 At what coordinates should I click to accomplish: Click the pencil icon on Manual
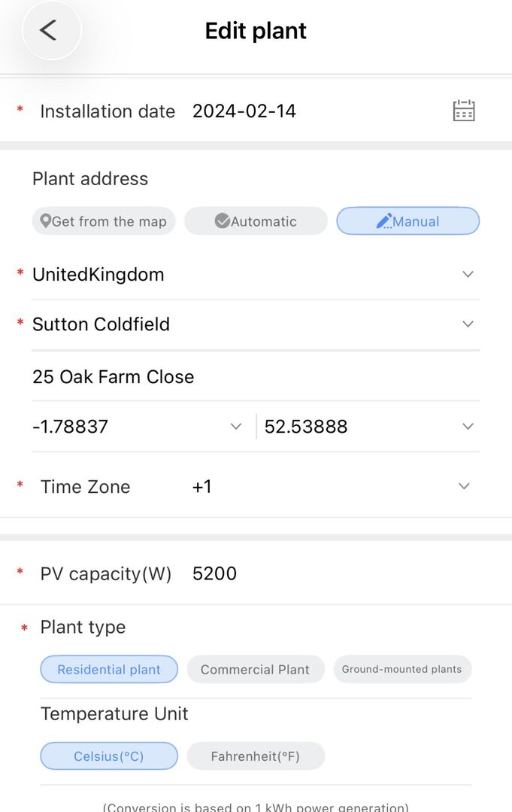click(x=383, y=221)
